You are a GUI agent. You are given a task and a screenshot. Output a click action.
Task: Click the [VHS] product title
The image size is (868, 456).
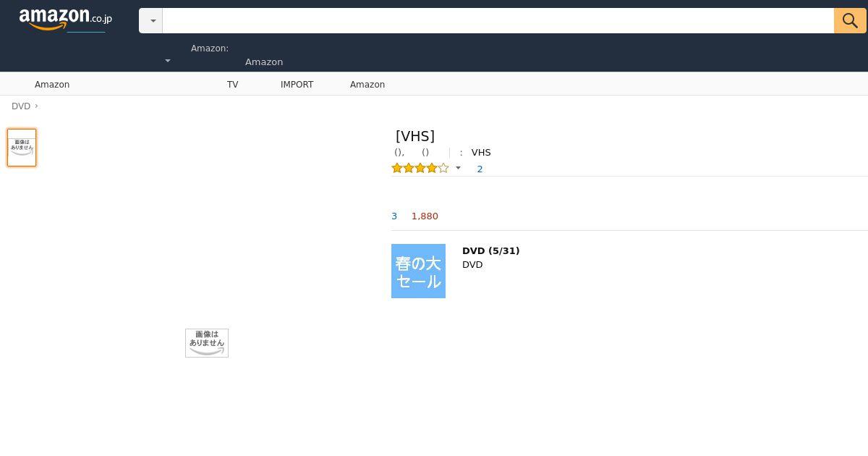[x=415, y=136]
